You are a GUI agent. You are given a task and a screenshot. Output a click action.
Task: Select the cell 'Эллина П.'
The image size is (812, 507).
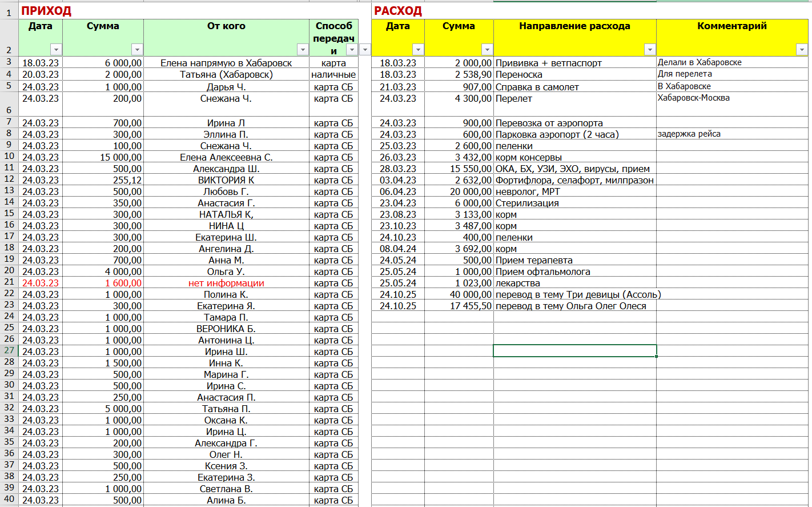tap(226, 134)
